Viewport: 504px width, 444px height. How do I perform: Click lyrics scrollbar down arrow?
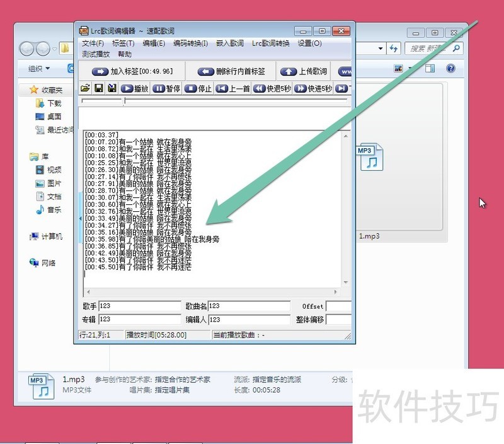345,282
